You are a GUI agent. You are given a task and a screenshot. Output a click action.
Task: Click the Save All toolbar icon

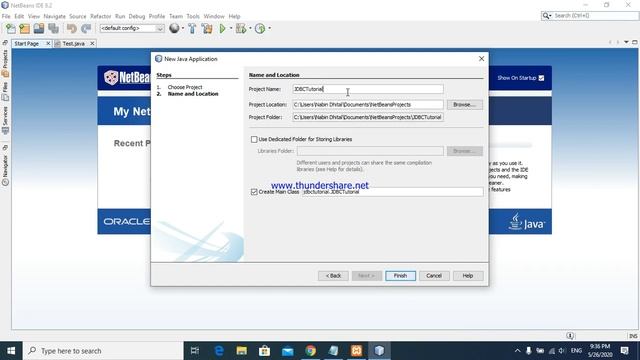coord(53,28)
